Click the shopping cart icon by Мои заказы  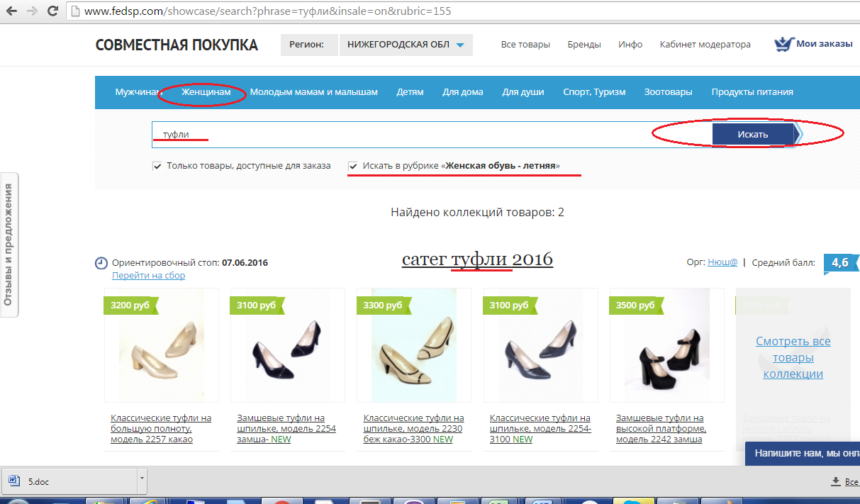(x=783, y=44)
